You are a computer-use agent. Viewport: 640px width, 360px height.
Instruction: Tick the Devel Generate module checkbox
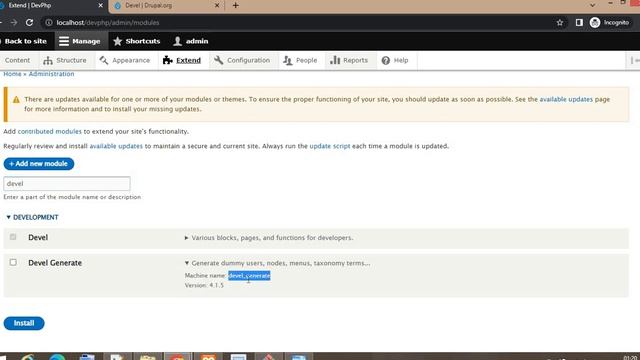(13, 262)
